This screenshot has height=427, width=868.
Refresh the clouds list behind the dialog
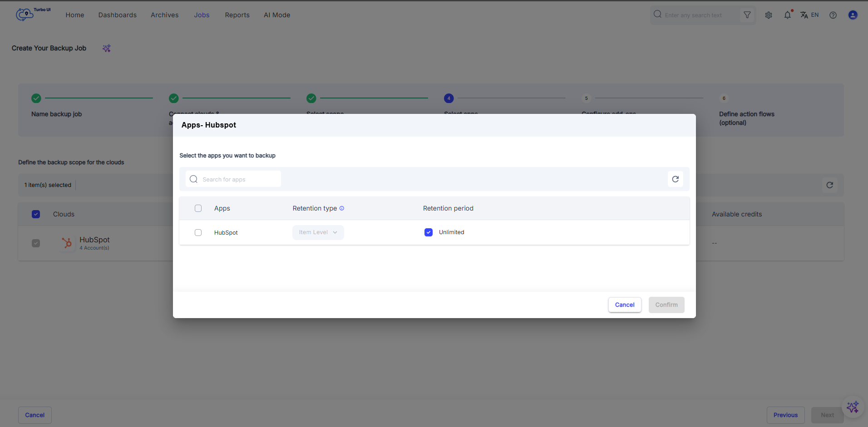[x=830, y=185]
